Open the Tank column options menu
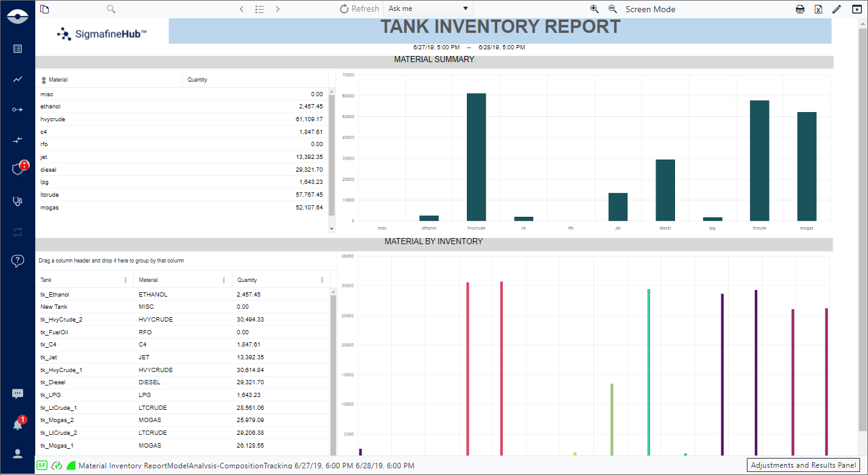868x475 pixels. (126, 280)
